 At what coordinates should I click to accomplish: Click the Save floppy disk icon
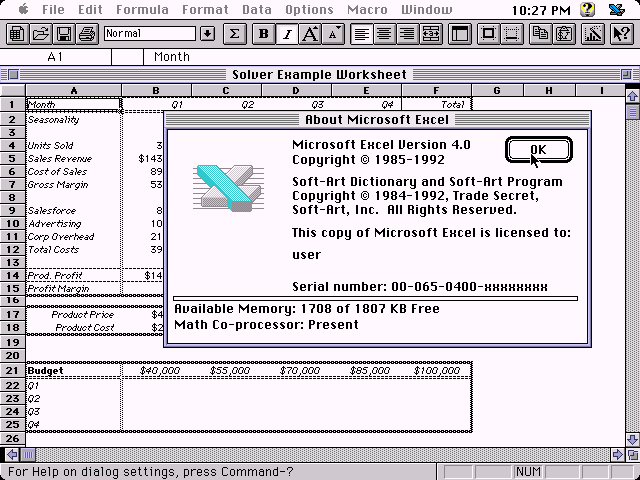63,34
